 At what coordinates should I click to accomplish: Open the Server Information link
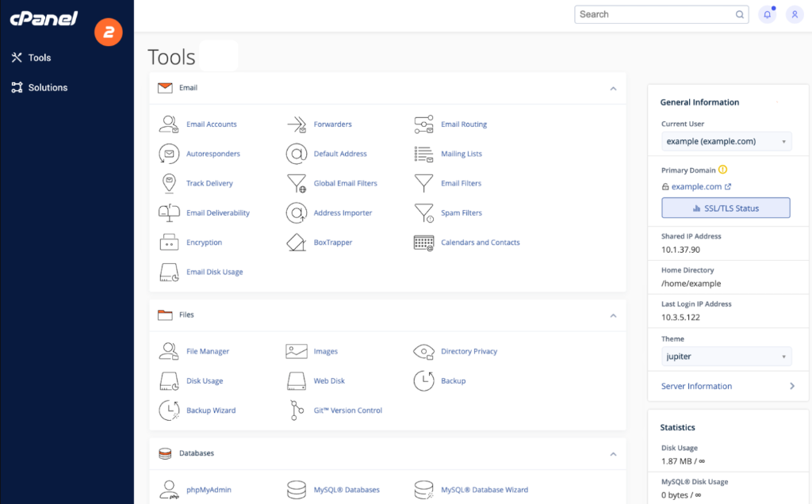click(x=696, y=386)
